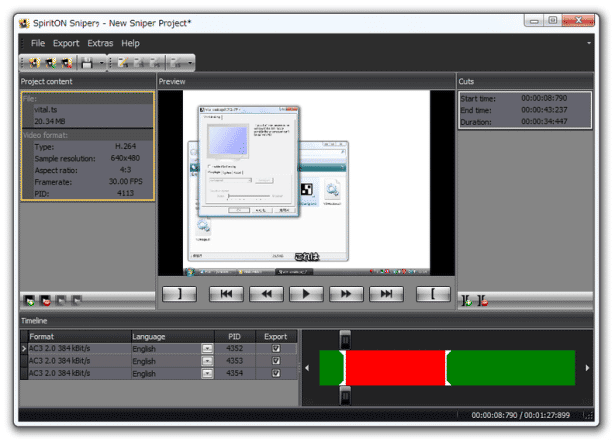This screenshot has height=442, width=615.
Task: Toggle Export checkbox for PID 4353
Action: point(276,361)
